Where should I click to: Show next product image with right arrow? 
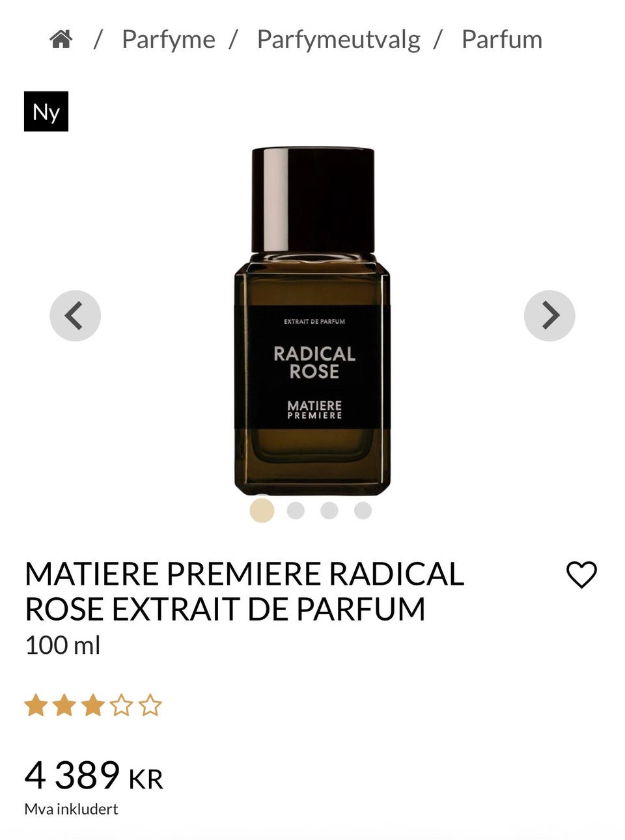549,316
